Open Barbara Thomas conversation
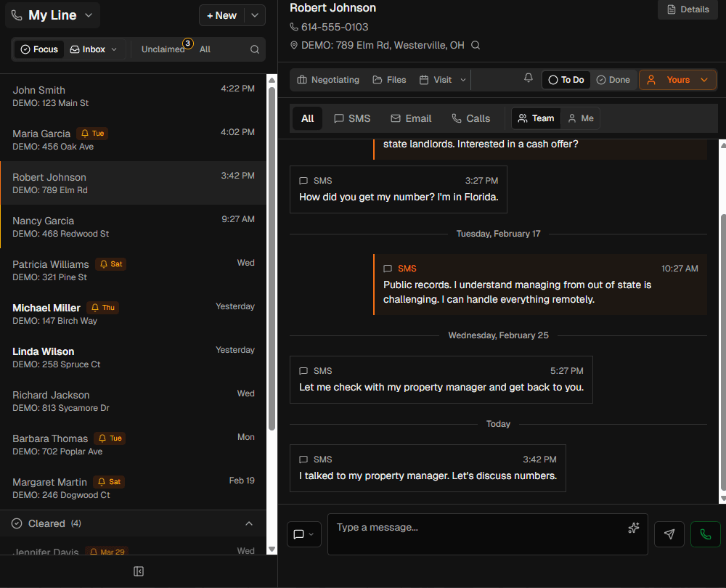The image size is (726, 588). [x=134, y=444]
